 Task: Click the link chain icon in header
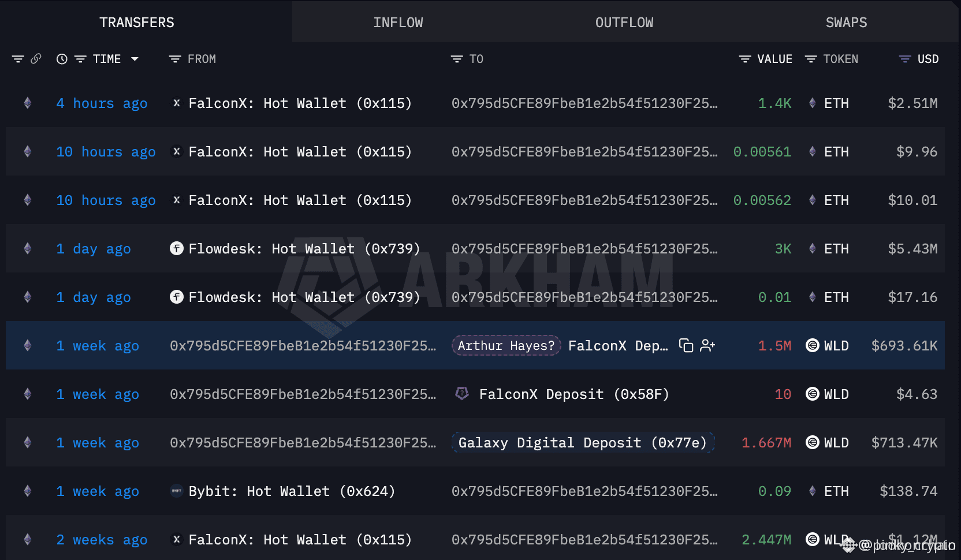[x=36, y=59]
